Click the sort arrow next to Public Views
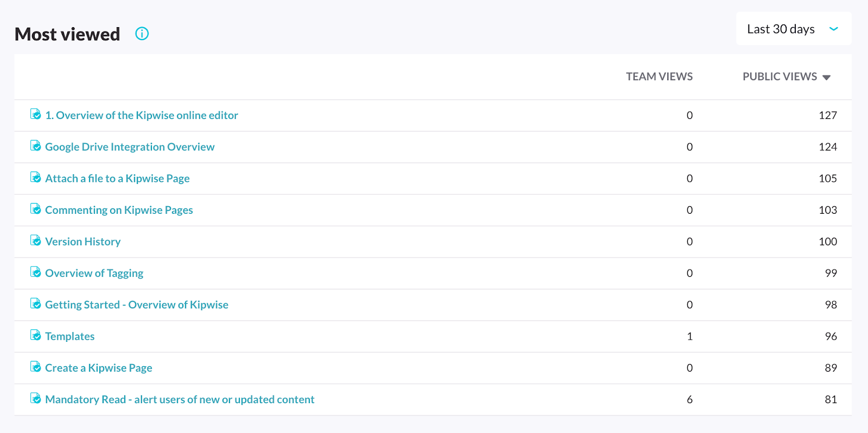 826,78
